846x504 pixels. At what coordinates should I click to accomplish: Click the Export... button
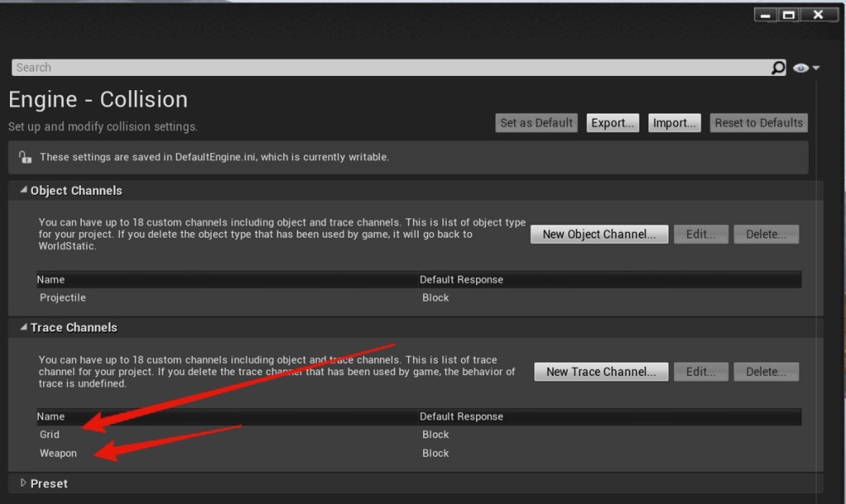point(612,123)
